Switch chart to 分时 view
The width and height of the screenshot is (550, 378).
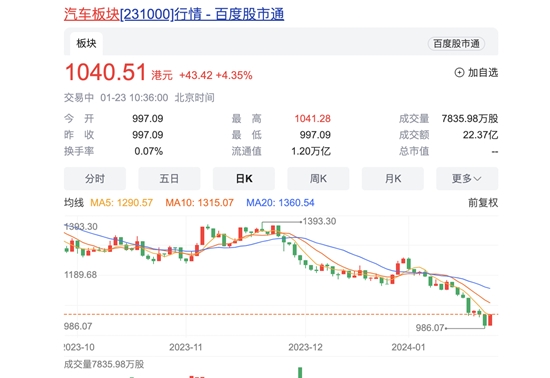tap(95, 178)
